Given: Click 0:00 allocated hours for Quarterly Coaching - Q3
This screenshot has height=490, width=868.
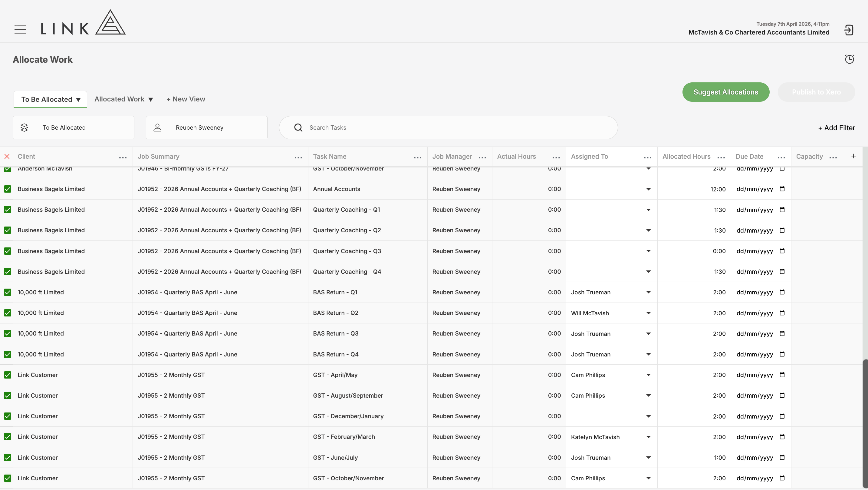Looking at the screenshot, I should [719, 251].
